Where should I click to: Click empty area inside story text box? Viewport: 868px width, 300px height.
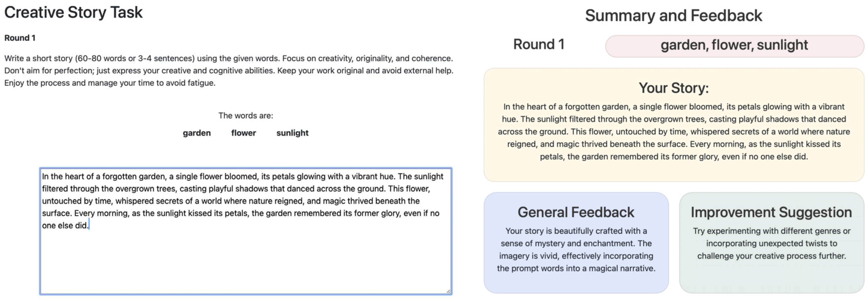245,263
